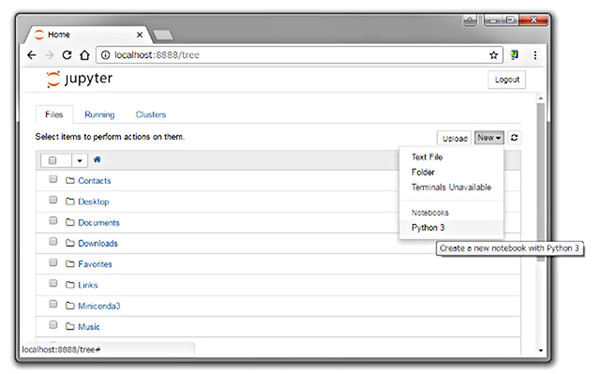
Task: Click the browser back arrow
Action: tap(32, 55)
